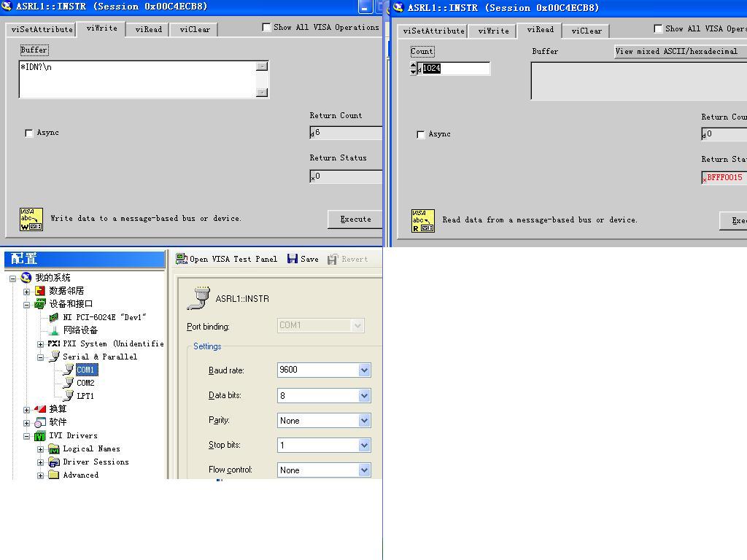Viewport: 747px width, 560px height.
Task: Click the Driver Sessions folder icon
Action: (54, 462)
